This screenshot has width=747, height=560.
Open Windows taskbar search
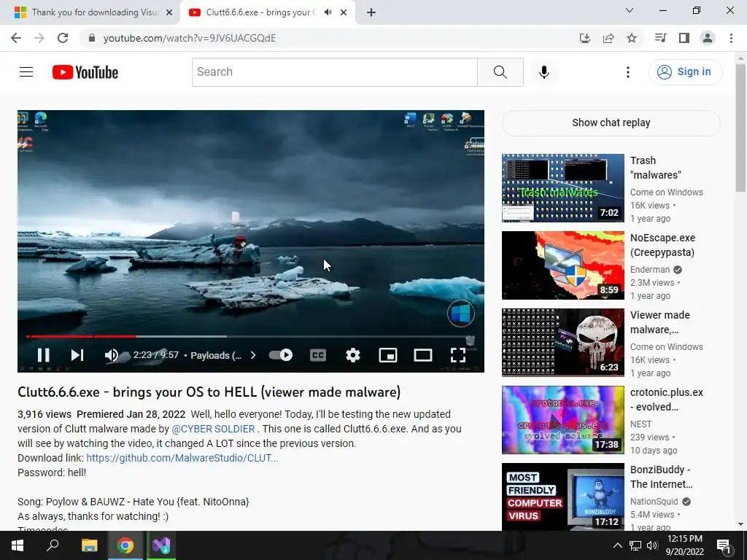point(53,545)
